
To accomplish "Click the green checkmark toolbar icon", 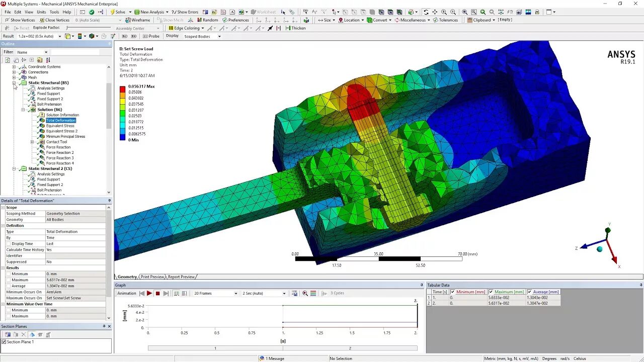I will pos(91,12).
